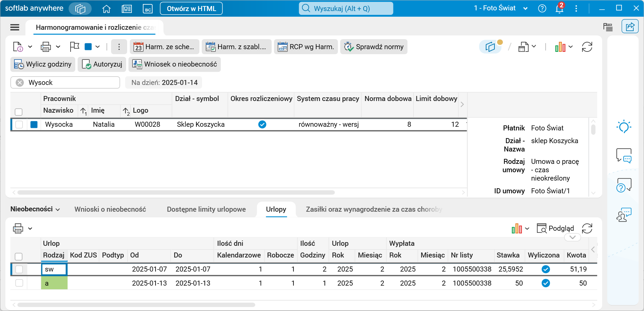Open the Wnioski o nieobecność tab
The width and height of the screenshot is (644, 311).
tap(110, 209)
